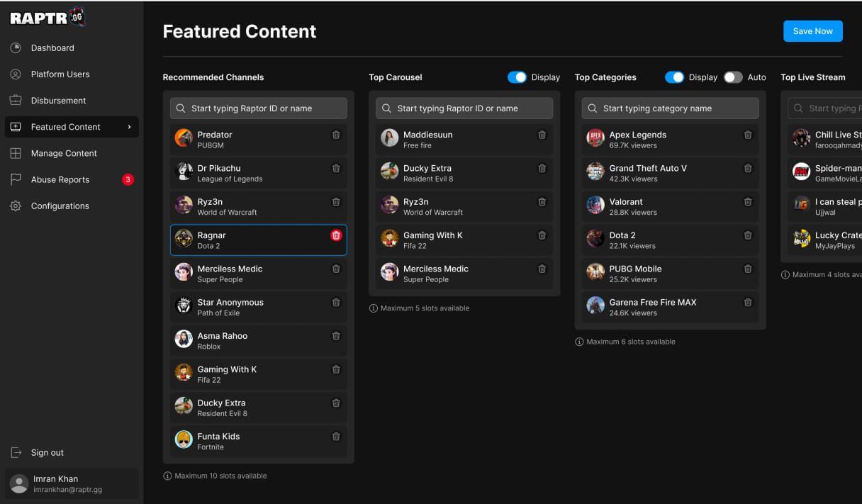Delete Merciless Medic from Top Carousel

pyautogui.click(x=542, y=269)
